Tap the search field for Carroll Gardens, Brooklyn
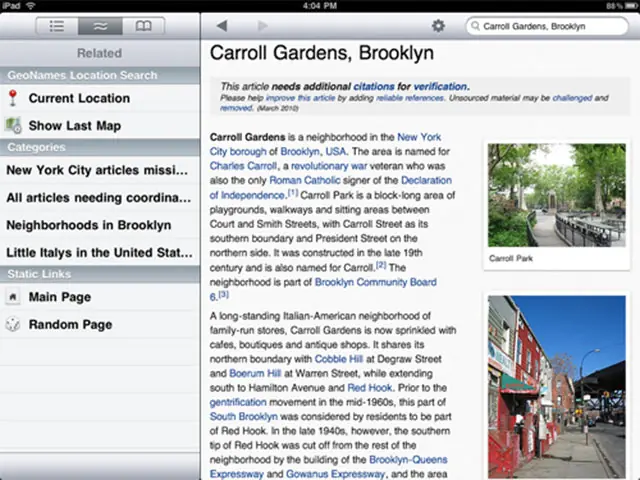The width and height of the screenshot is (640, 480). (547, 26)
